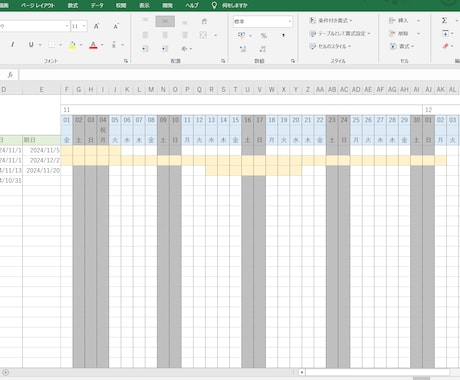Select column header N
This screenshot has height=380, width=460.
[x=163, y=89]
